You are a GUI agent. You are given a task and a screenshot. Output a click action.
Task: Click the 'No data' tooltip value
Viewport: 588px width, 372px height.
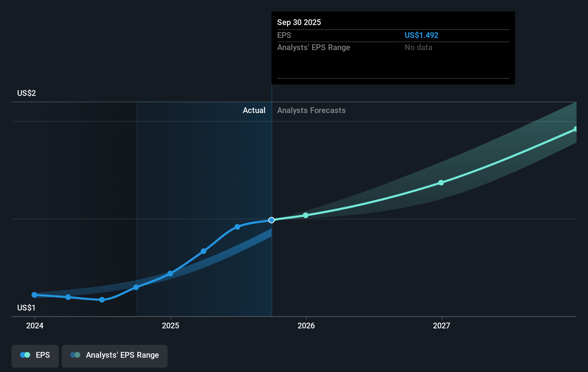[x=418, y=47]
